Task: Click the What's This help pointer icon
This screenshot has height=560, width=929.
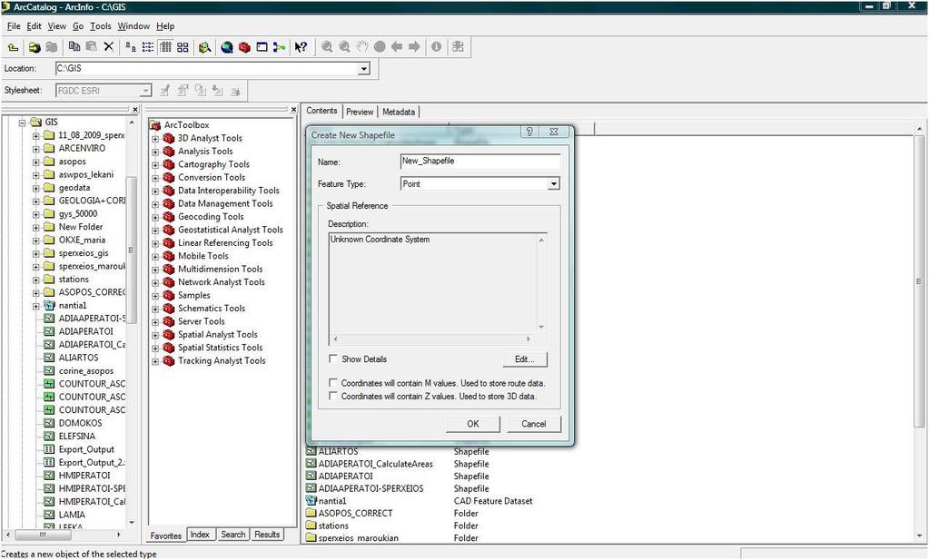Action: [301, 47]
